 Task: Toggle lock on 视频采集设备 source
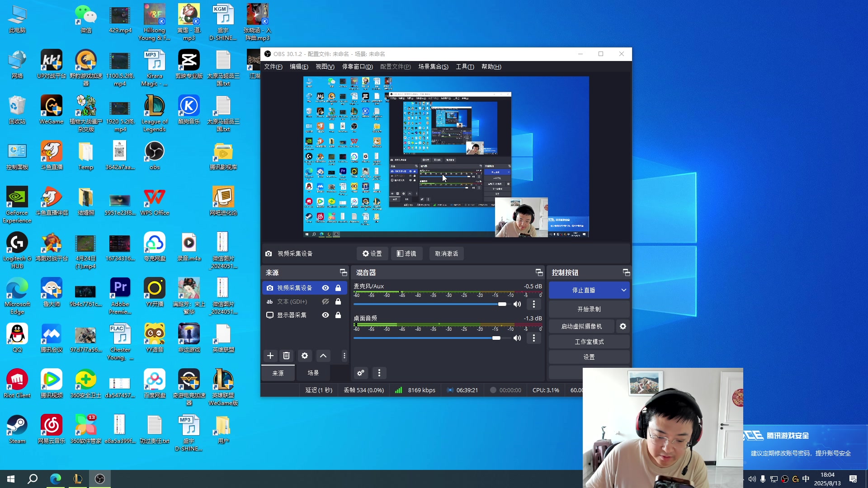(x=338, y=288)
